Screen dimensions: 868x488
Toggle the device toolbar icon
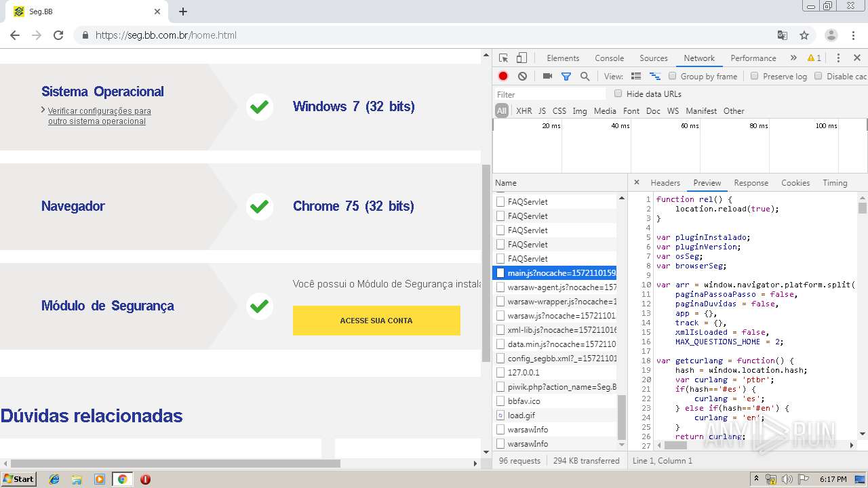pyautogui.click(x=521, y=58)
